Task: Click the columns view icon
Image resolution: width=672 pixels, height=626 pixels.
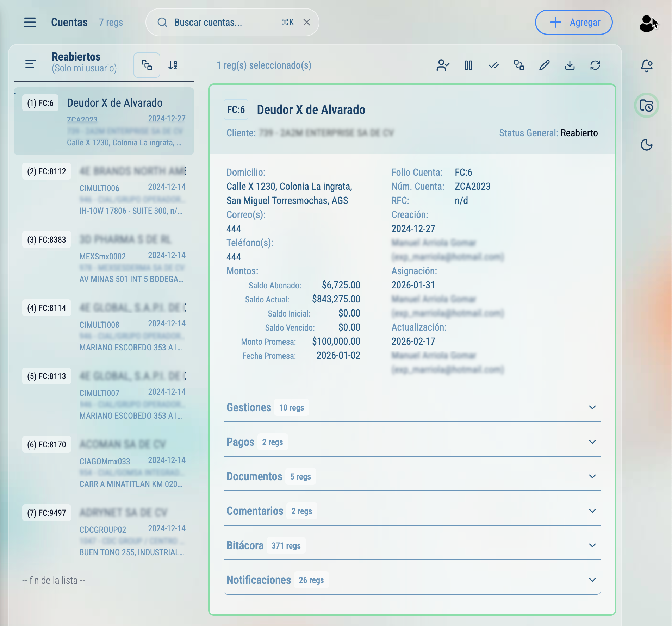Action: tap(468, 65)
